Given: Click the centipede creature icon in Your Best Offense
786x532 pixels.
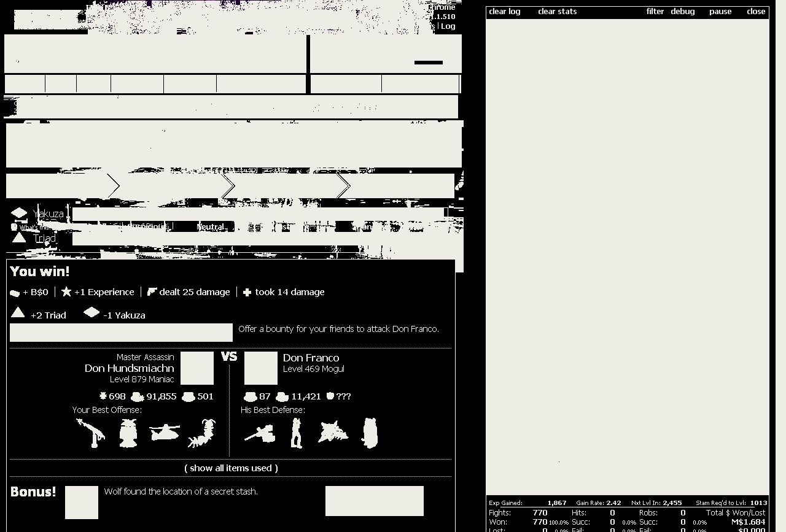Looking at the screenshot, I should click(201, 433).
